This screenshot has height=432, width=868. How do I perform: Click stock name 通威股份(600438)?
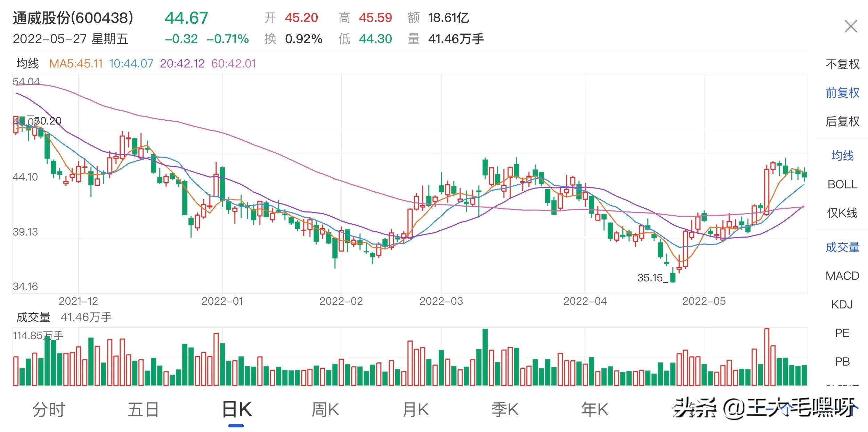[x=73, y=18]
